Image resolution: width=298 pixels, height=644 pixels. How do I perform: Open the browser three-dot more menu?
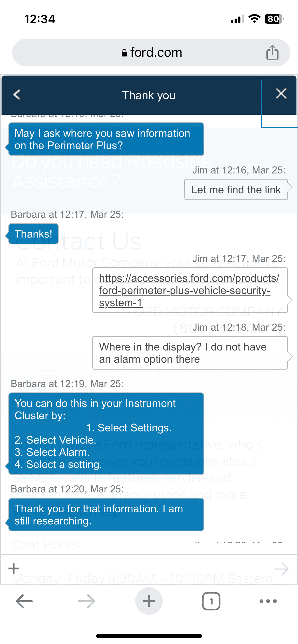point(268,601)
